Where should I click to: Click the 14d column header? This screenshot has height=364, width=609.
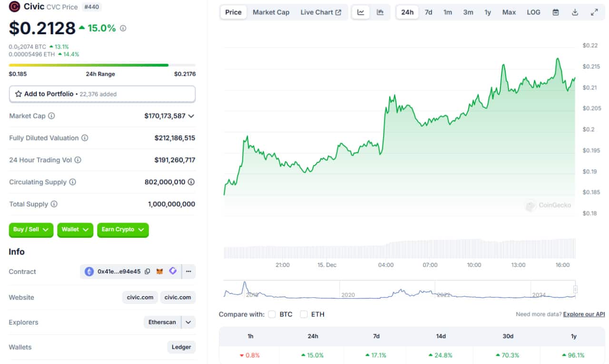[x=441, y=336]
